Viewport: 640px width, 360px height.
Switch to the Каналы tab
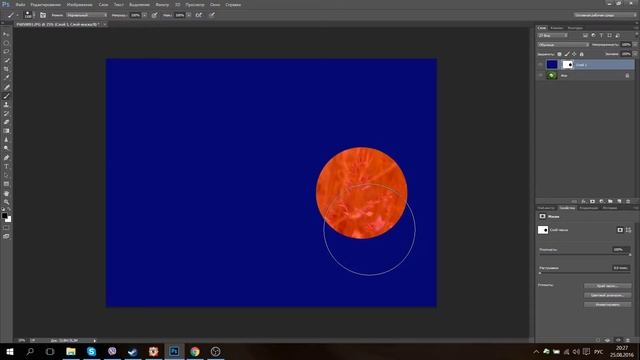[x=557, y=28]
